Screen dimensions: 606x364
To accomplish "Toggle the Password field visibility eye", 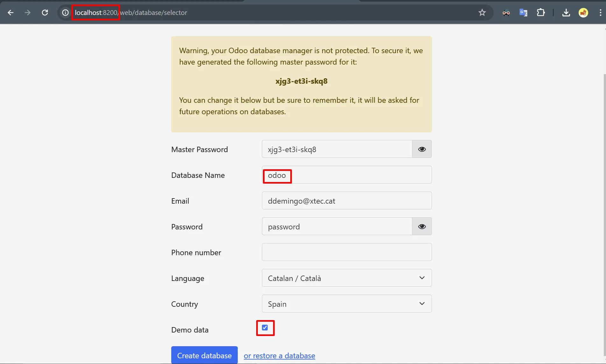I will [422, 226].
